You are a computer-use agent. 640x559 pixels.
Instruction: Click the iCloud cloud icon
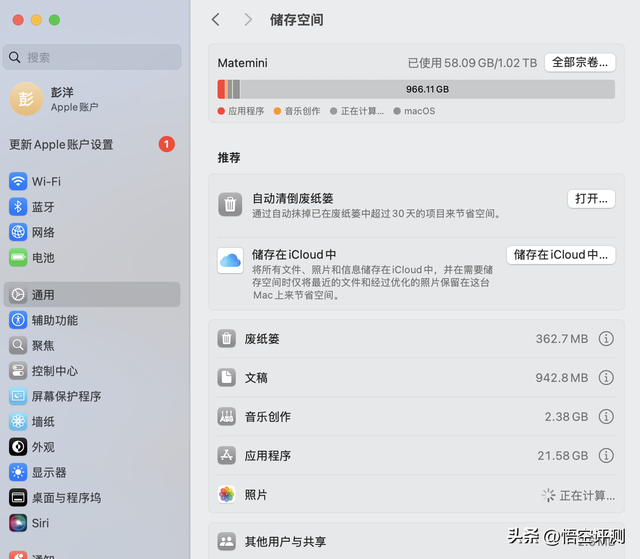pos(230,260)
